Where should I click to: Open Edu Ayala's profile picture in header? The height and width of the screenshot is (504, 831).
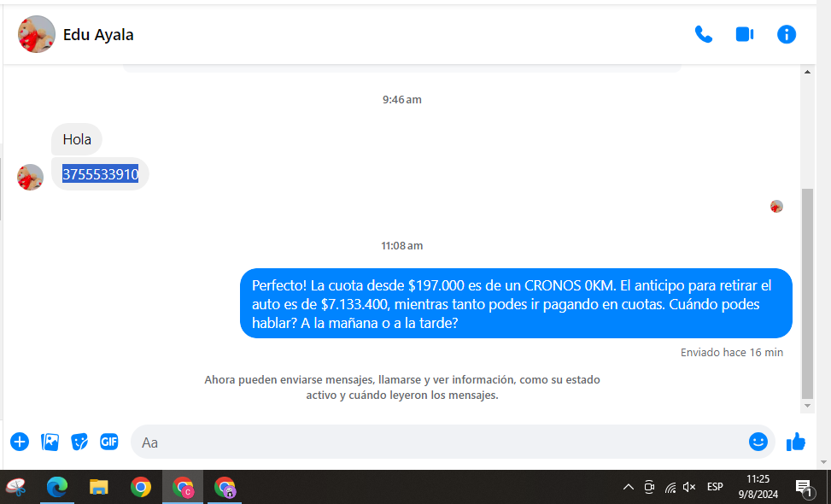37,34
